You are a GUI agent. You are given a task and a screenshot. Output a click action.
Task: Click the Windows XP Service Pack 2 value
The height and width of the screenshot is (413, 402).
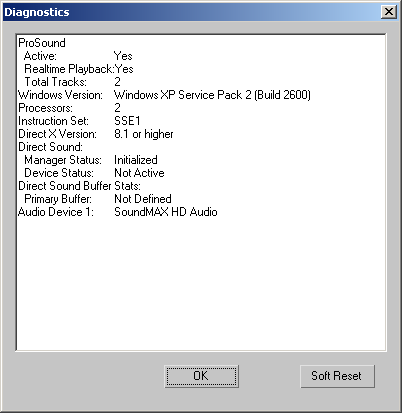point(212,95)
